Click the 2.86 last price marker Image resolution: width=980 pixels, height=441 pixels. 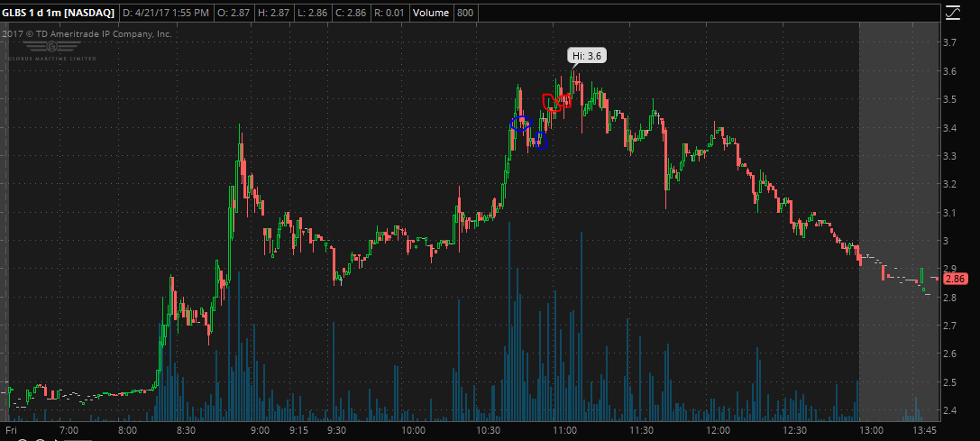(957, 279)
